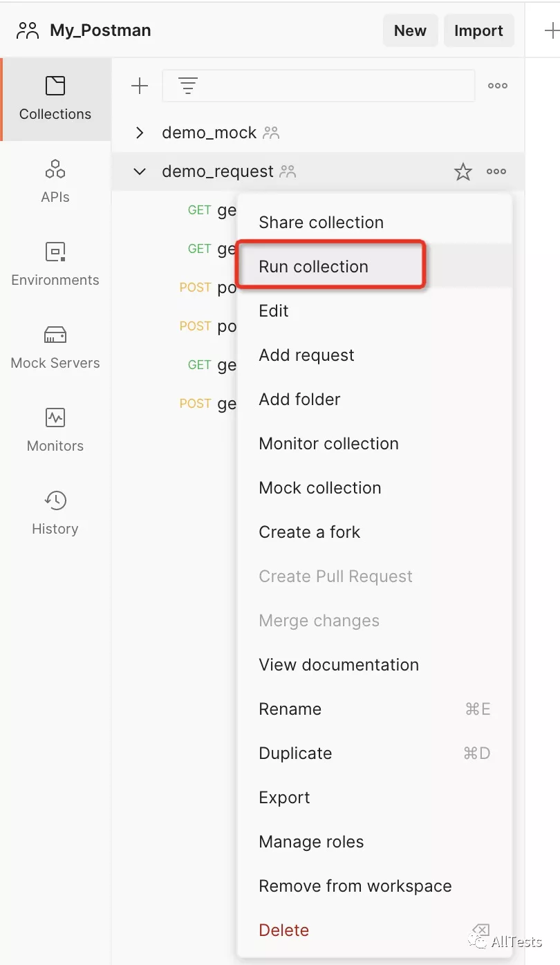The height and width of the screenshot is (965, 560).
Task: Focus the collections filter field
Action: 319,86
